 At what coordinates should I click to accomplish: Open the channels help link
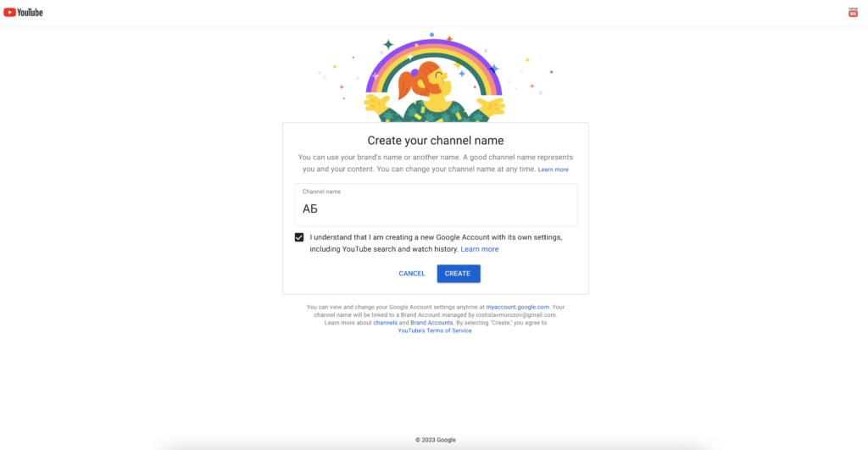point(386,323)
